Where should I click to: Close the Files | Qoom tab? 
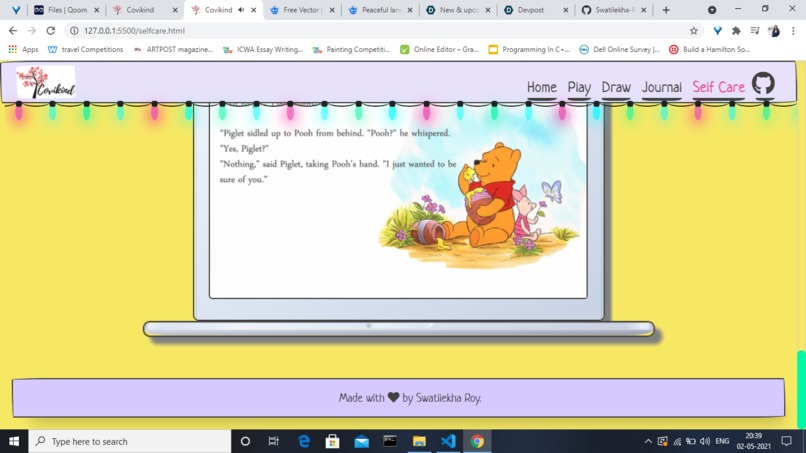tap(97, 10)
